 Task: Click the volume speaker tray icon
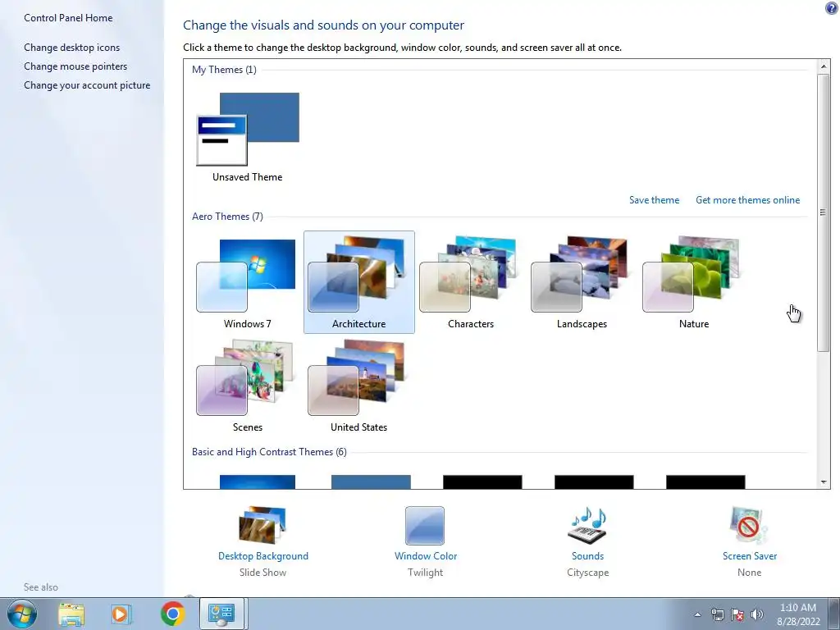click(x=756, y=614)
